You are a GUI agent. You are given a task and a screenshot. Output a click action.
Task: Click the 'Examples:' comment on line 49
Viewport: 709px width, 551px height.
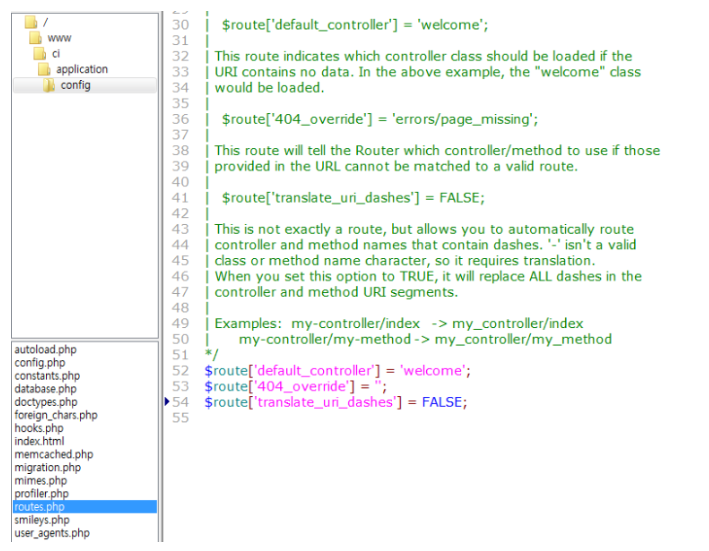(x=248, y=324)
